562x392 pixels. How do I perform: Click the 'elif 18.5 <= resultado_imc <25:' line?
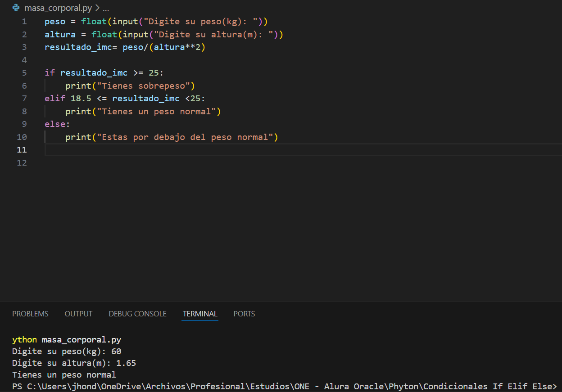[x=125, y=99]
